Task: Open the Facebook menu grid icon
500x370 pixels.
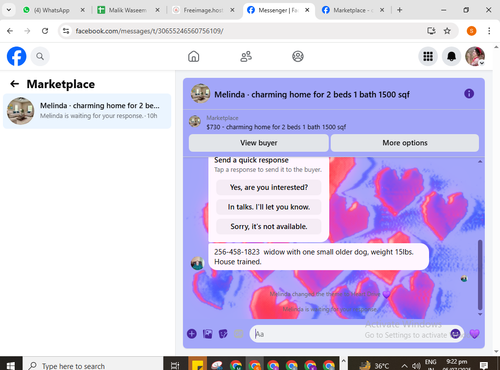Action: coord(428,56)
